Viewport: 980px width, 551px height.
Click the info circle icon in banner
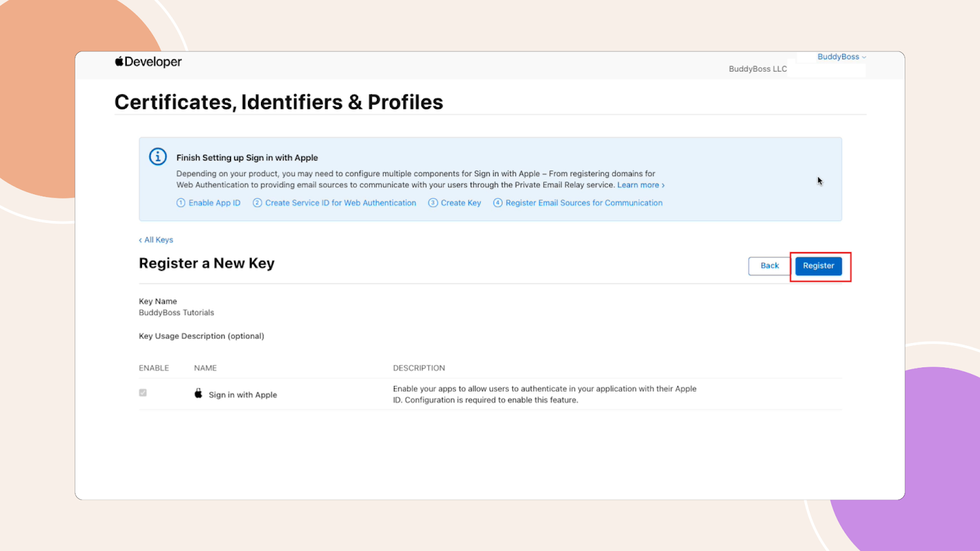(158, 157)
